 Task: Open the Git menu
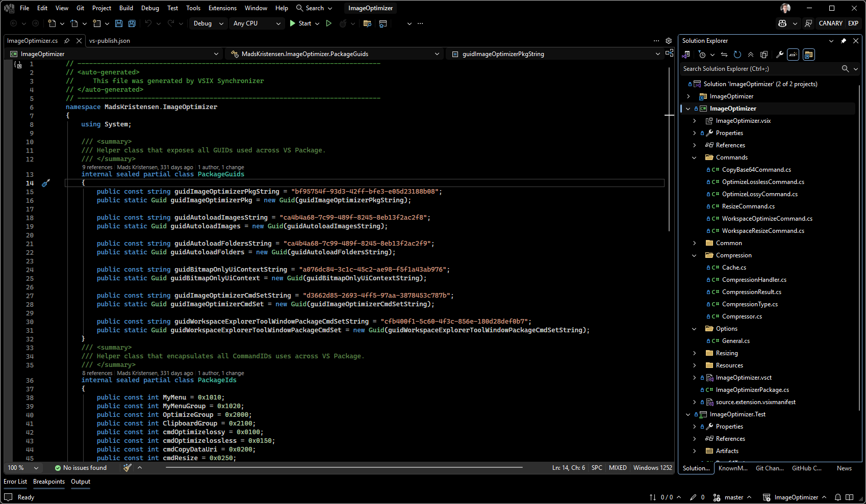point(80,8)
